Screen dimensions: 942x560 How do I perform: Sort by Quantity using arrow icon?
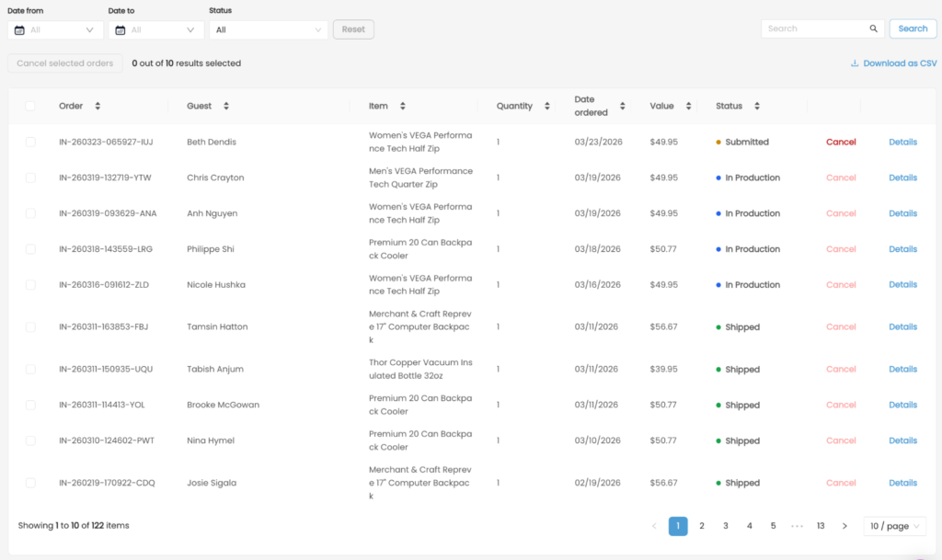click(547, 107)
